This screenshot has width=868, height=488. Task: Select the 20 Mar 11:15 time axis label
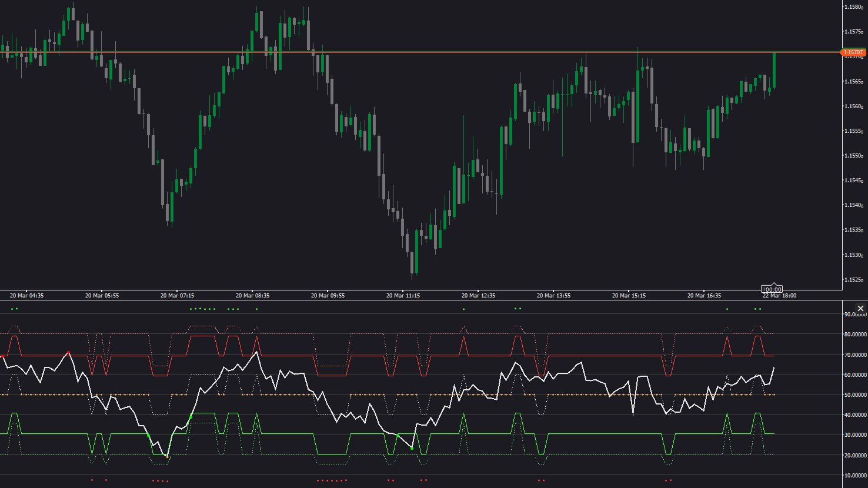pos(403,295)
